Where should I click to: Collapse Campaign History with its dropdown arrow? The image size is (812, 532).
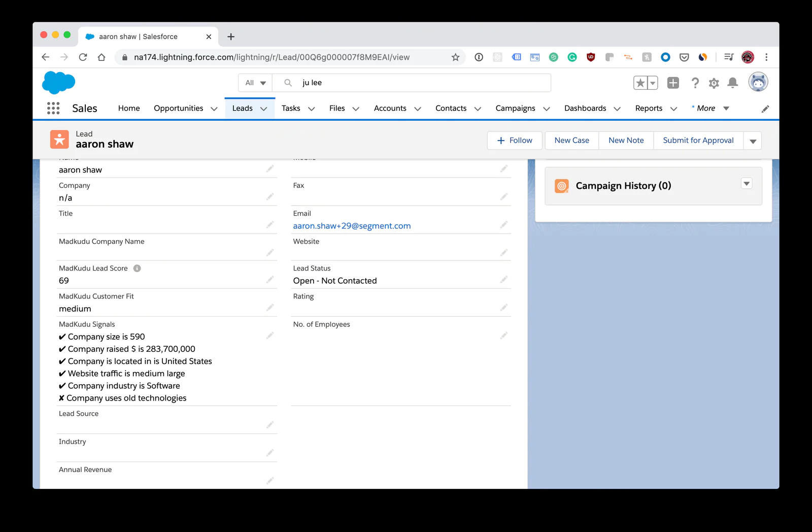pos(746,183)
